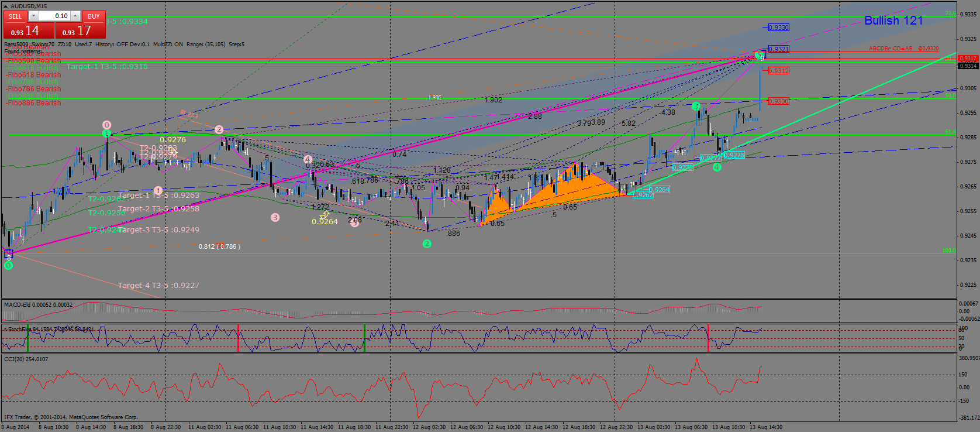Viewport: 980px width, 432px height.
Task: Decrease trade volume with the down arrow
Action: click(x=33, y=16)
